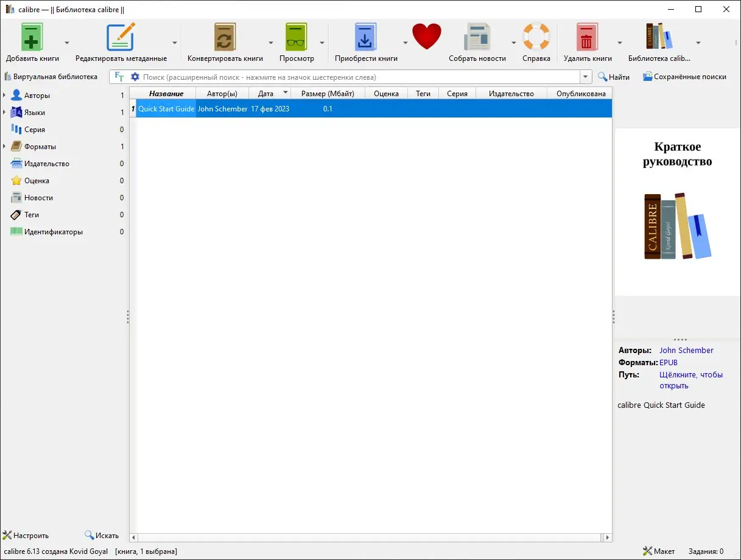Open dropdown arrow next to Приобрести книги
Viewport: 741px width, 560px height.
tap(405, 43)
